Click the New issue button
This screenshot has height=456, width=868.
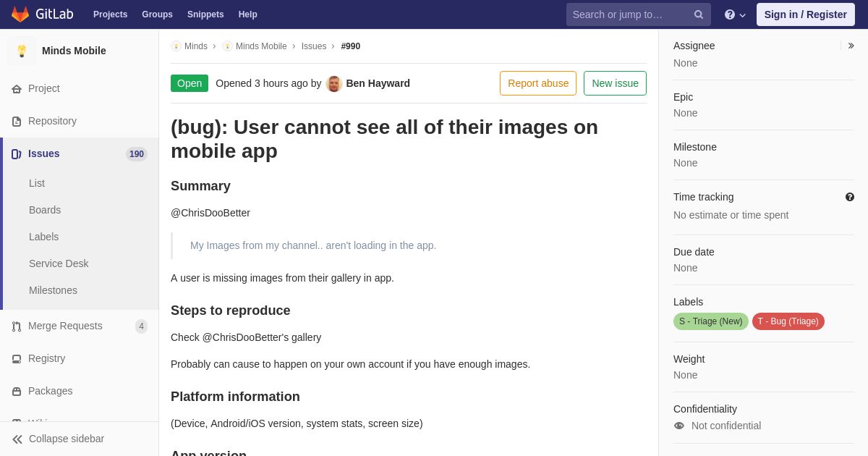615,83
